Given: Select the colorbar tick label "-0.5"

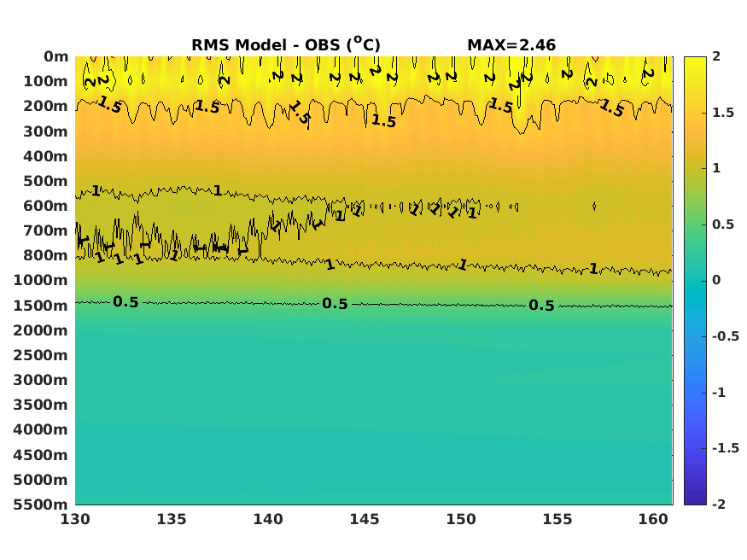Looking at the screenshot, I should pos(726,336).
